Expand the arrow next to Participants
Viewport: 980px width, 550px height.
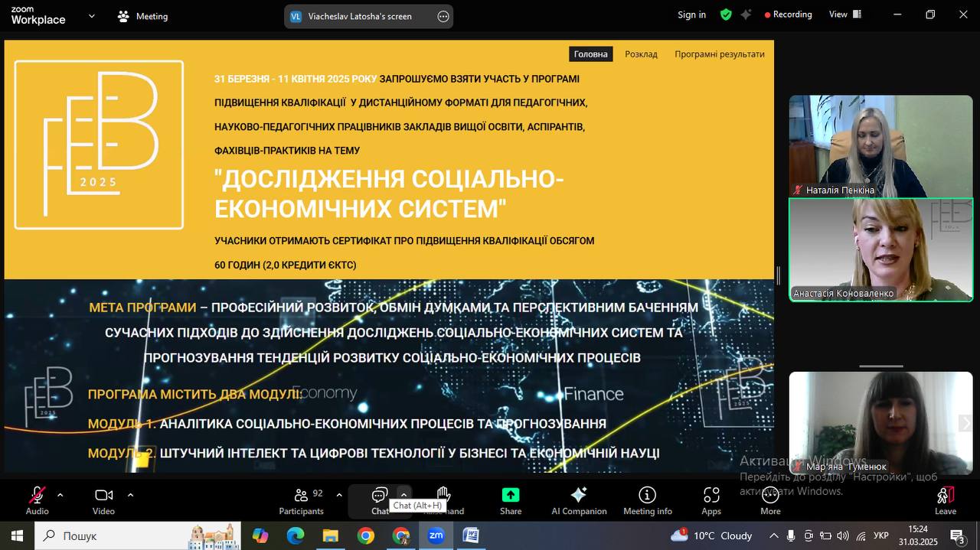click(339, 495)
